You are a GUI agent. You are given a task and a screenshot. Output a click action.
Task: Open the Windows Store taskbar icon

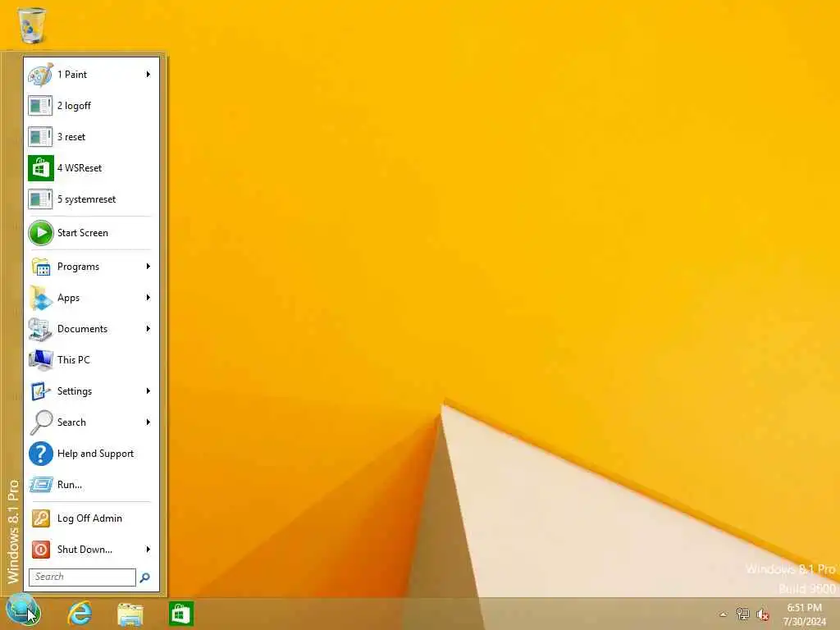(181, 614)
